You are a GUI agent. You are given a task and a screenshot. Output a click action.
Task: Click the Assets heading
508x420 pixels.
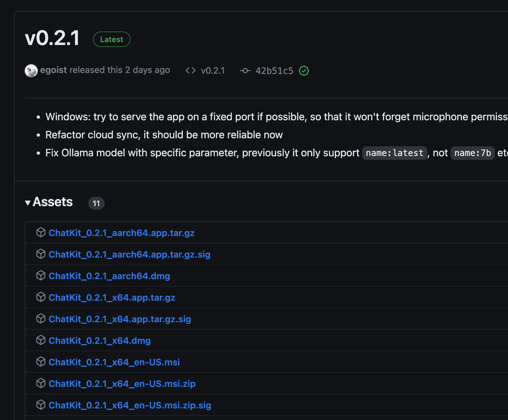[53, 202]
